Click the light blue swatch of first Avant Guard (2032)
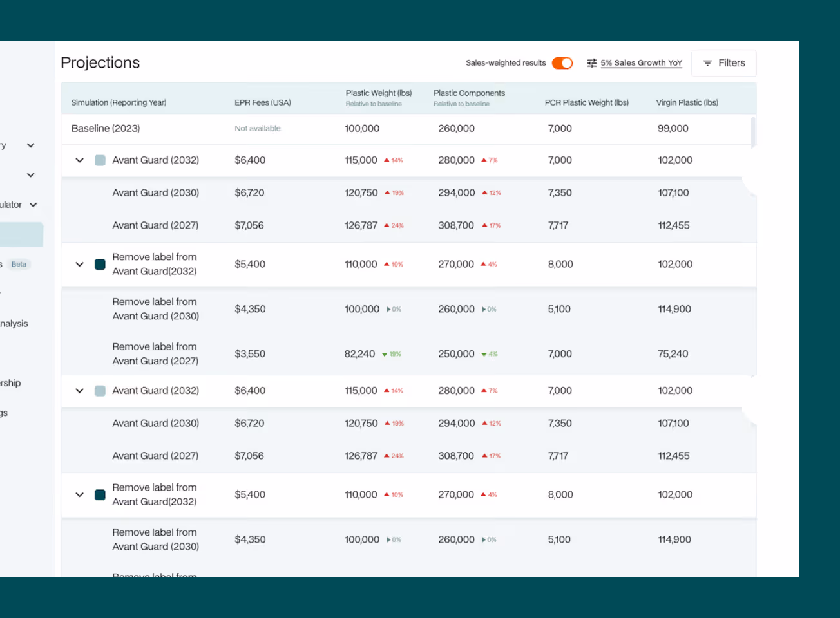 [100, 160]
